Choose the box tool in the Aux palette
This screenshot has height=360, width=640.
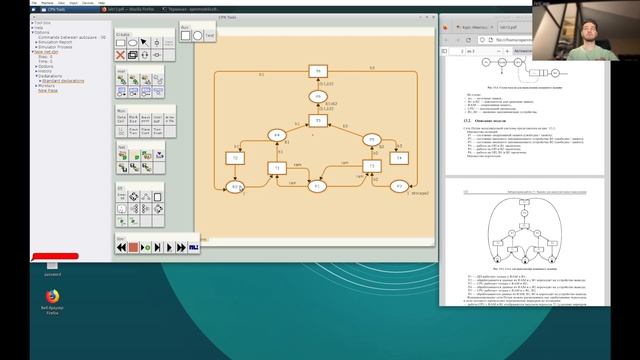[x=185, y=36]
